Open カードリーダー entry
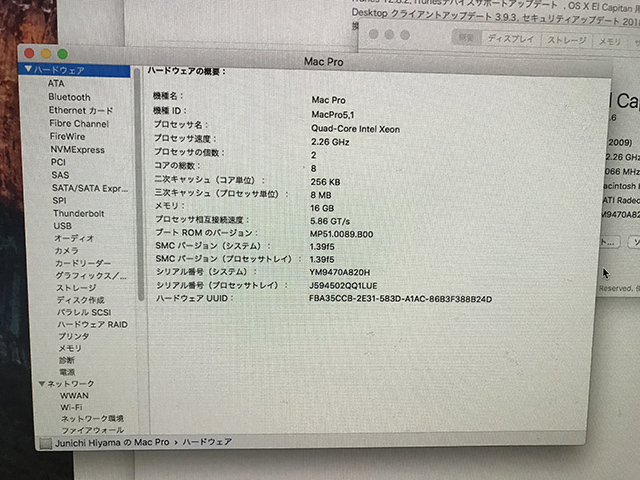 pyautogui.click(x=83, y=263)
